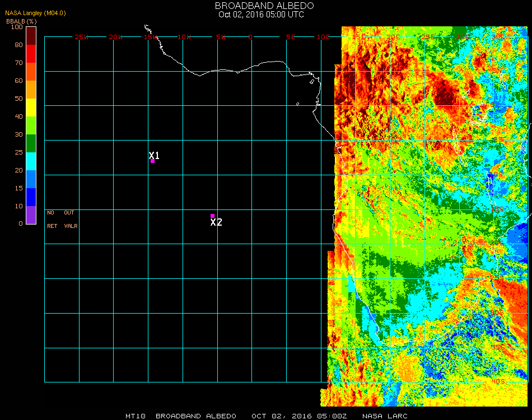Click the 35E longitude label

click(498, 37)
